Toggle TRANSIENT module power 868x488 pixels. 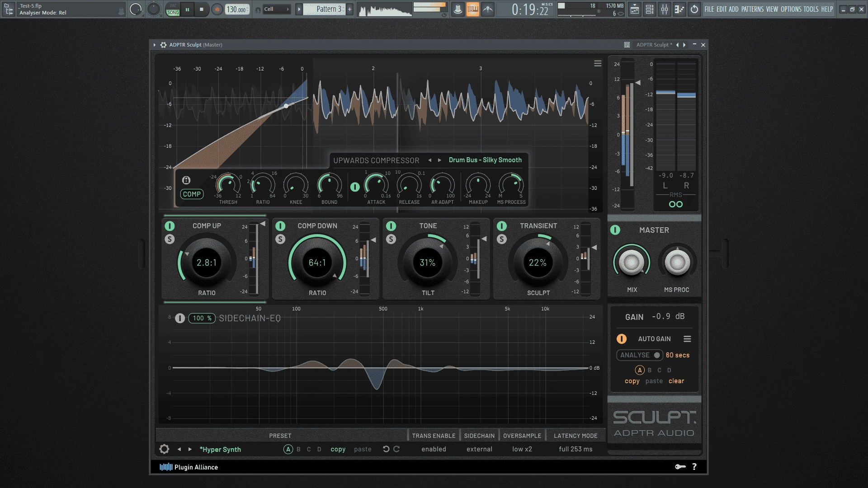[502, 226]
